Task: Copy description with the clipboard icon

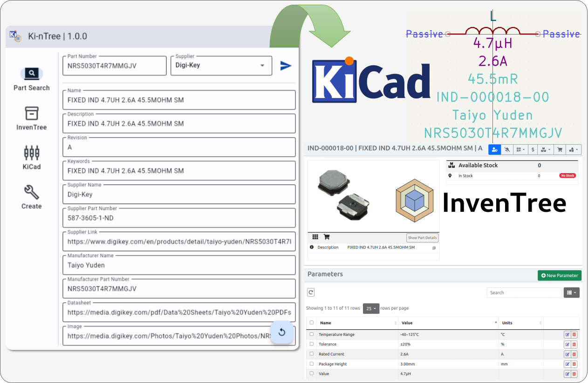Action: pos(434,248)
